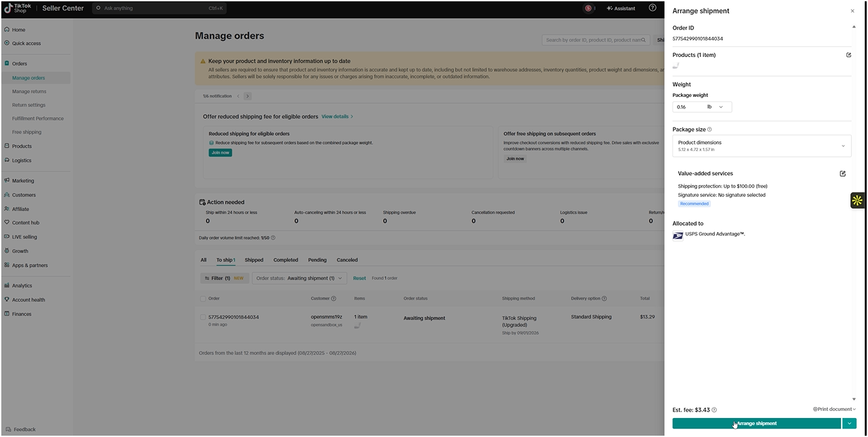Click the help question mark in header
Image resolution: width=868 pixels, height=437 pixels.
652,8
